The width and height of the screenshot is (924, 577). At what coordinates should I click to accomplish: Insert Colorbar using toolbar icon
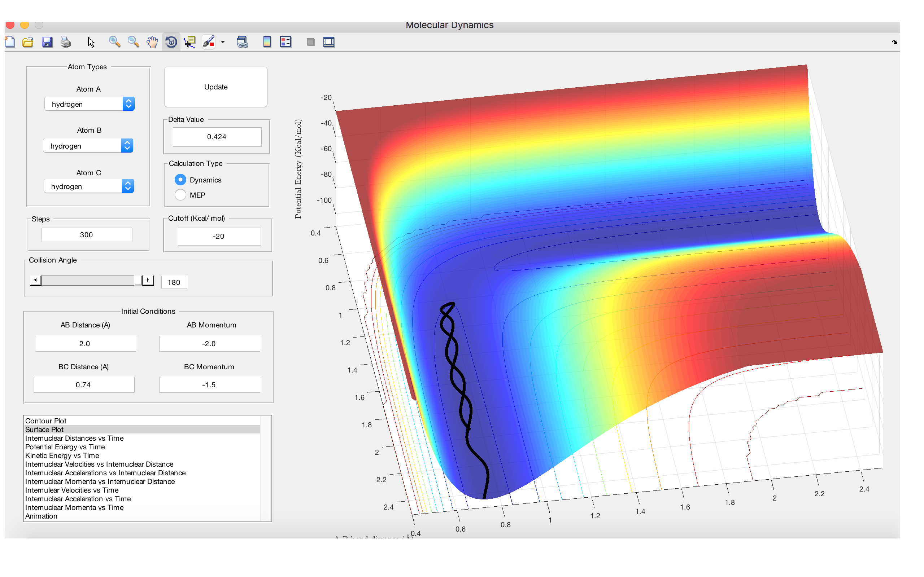tap(267, 42)
